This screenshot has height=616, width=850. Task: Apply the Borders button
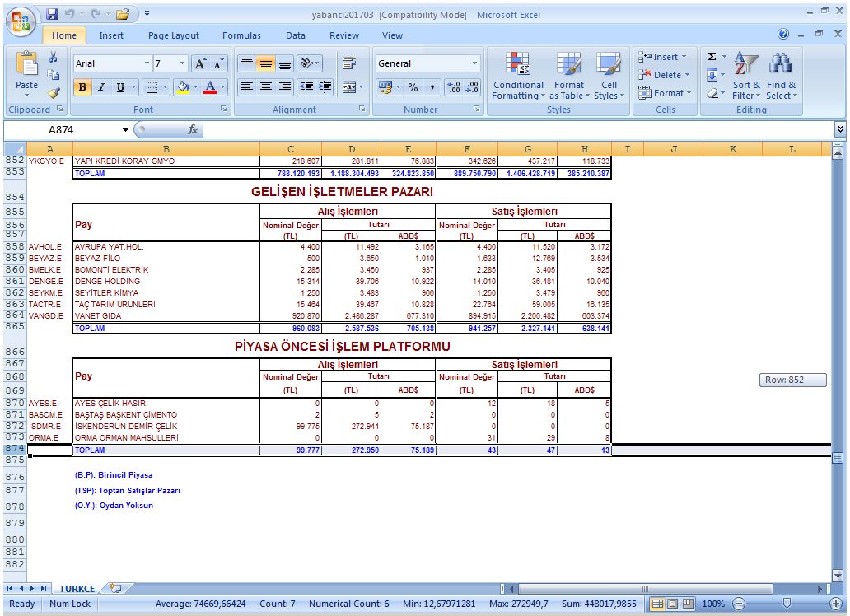pyautogui.click(x=152, y=86)
